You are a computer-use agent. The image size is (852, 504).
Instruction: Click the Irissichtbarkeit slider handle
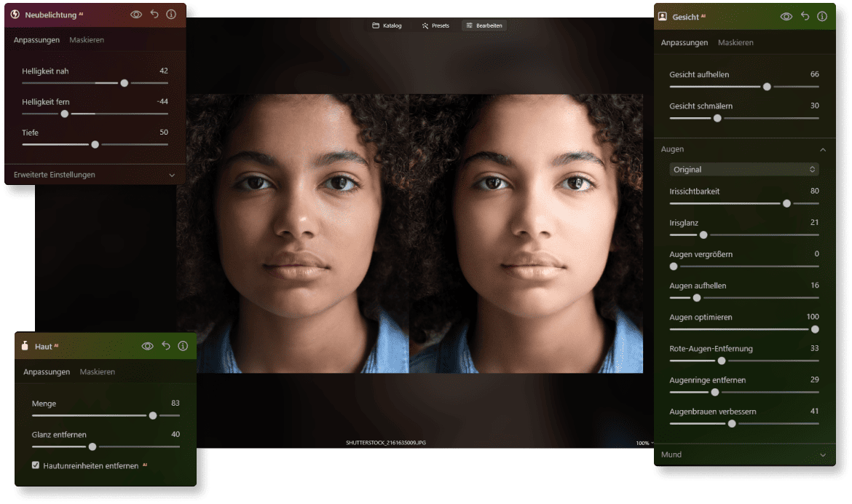(x=786, y=203)
